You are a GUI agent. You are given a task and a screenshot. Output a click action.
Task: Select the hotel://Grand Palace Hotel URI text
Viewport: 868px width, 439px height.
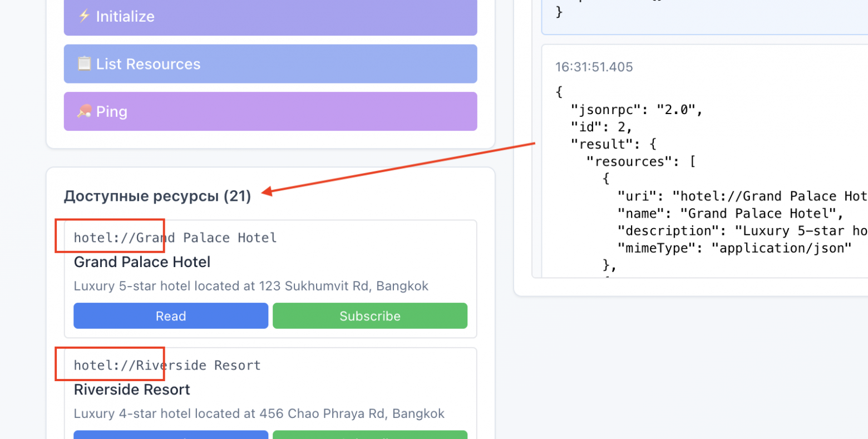pyautogui.click(x=175, y=238)
